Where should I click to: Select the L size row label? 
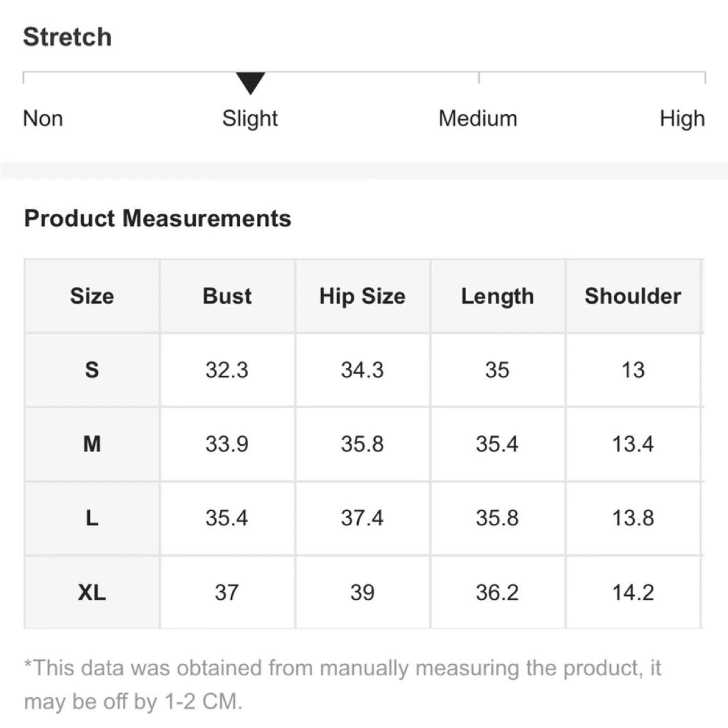click(92, 518)
